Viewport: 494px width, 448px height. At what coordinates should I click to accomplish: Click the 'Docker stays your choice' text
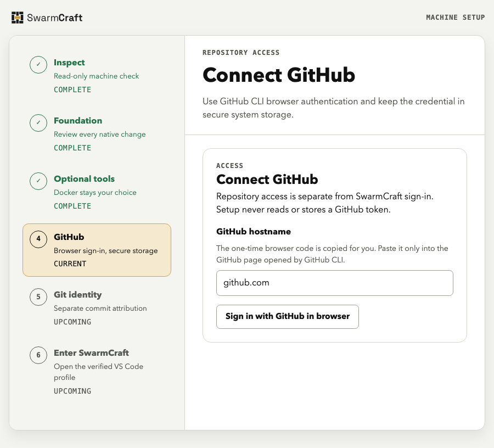click(95, 193)
